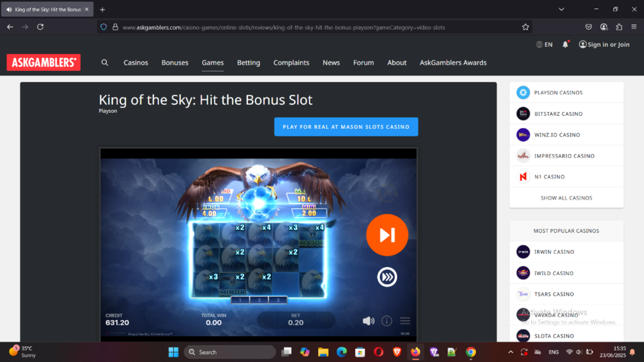The width and height of the screenshot is (644, 362).
Task: Toggle turbo spin fast-forward icon in game
Action: tap(387, 277)
